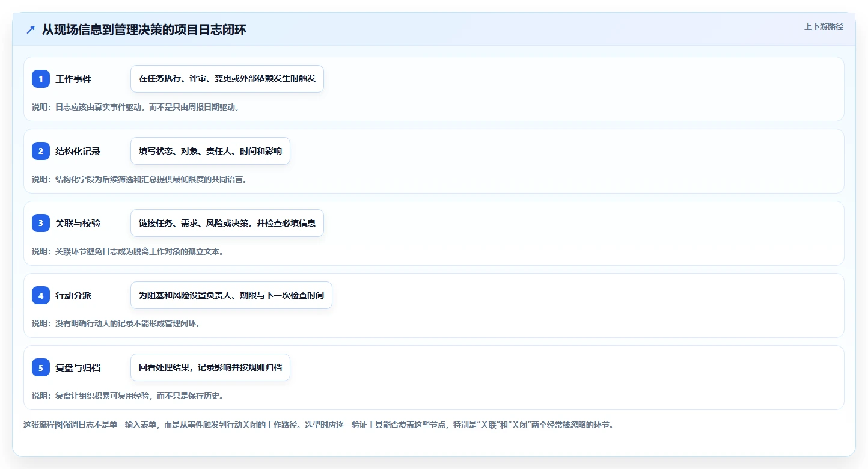Click note 关联环节避免日志成为脱离工作对象的孤立文本
This screenshot has width=868, height=469.
[128, 251]
